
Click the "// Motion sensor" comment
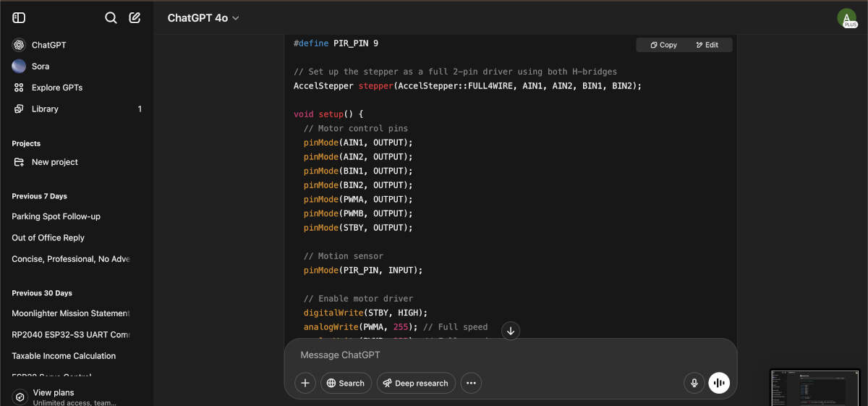(344, 256)
